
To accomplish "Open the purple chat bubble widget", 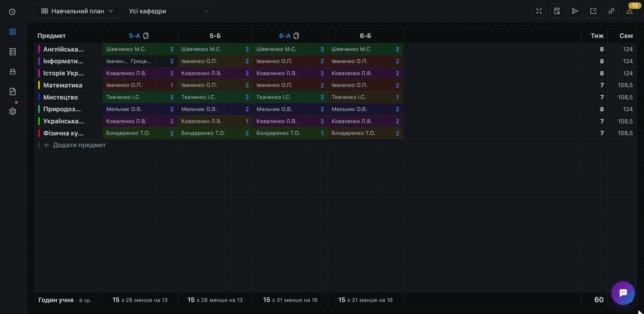I will pyautogui.click(x=623, y=293).
